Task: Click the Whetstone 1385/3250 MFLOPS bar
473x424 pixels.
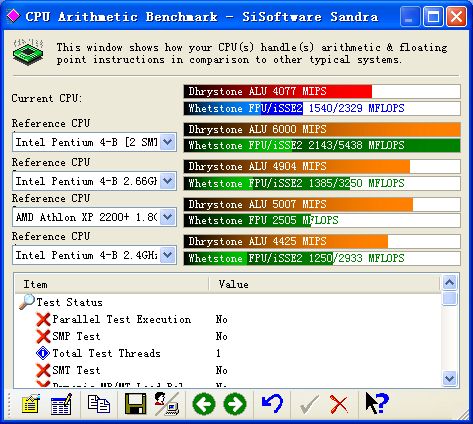Action: coord(322,183)
